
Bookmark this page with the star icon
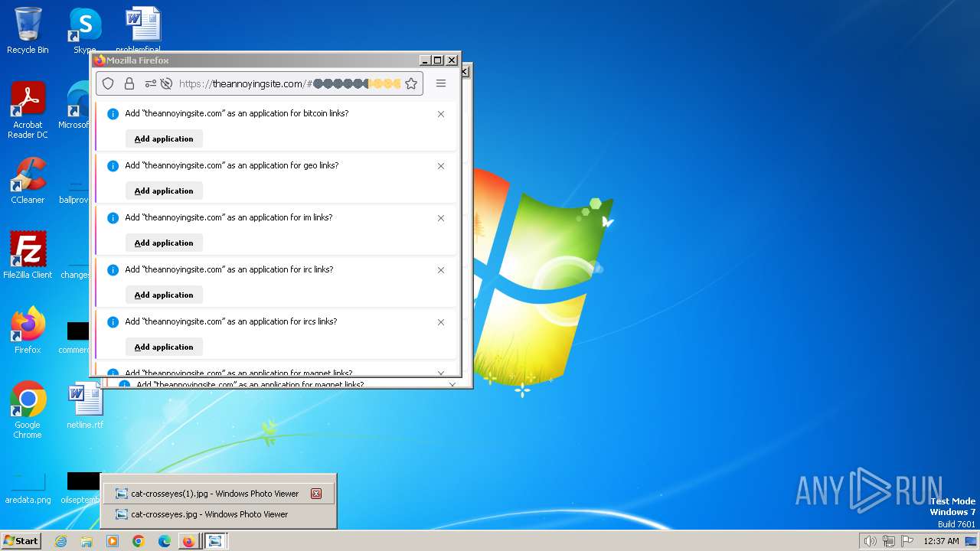click(411, 83)
